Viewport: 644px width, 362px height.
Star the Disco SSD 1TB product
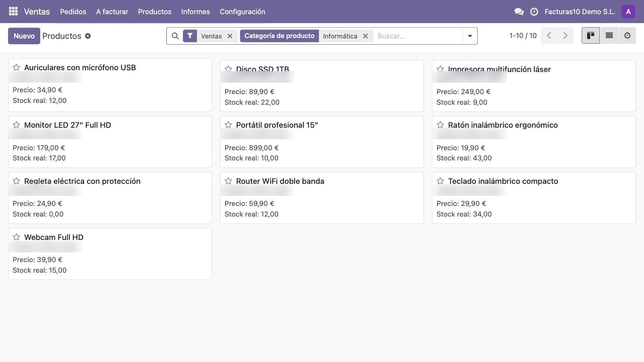point(228,69)
